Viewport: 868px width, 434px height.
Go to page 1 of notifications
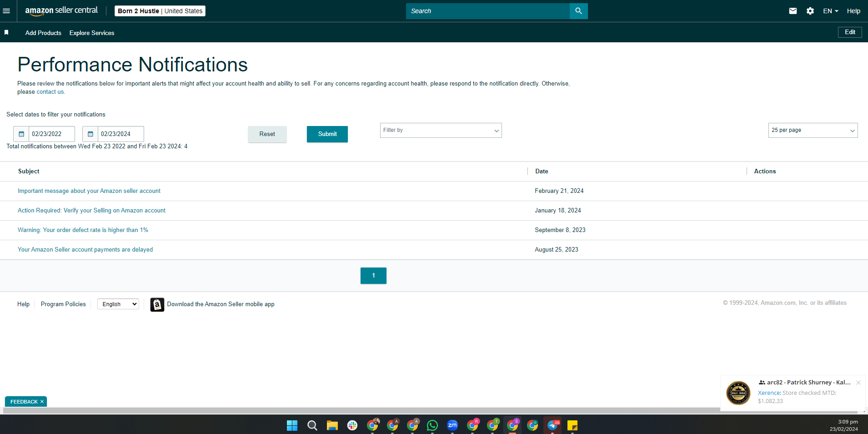click(x=373, y=276)
